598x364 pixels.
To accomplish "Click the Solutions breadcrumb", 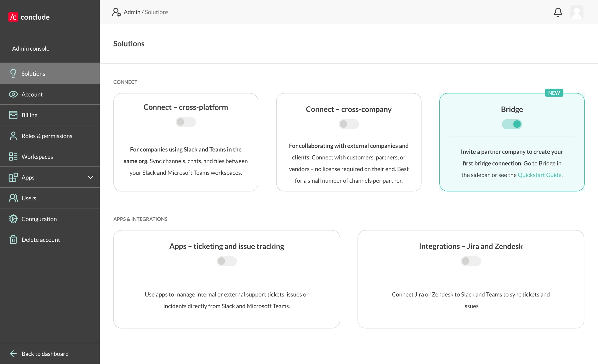I will (x=156, y=12).
